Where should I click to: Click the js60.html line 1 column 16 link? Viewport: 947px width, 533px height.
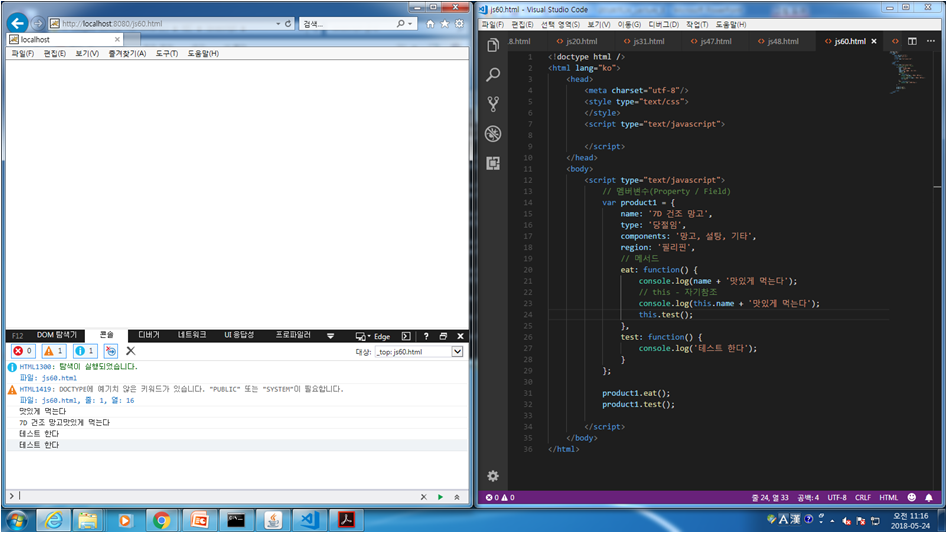click(88, 400)
